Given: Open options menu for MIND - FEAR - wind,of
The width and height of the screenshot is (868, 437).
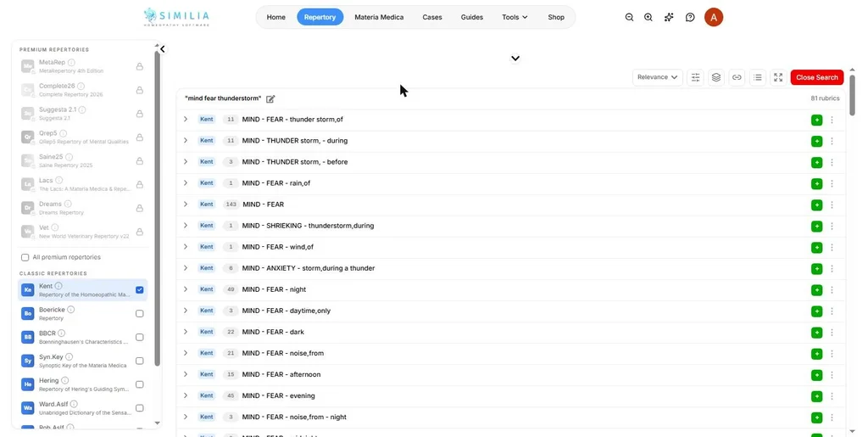Looking at the screenshot, I should 832,248.
